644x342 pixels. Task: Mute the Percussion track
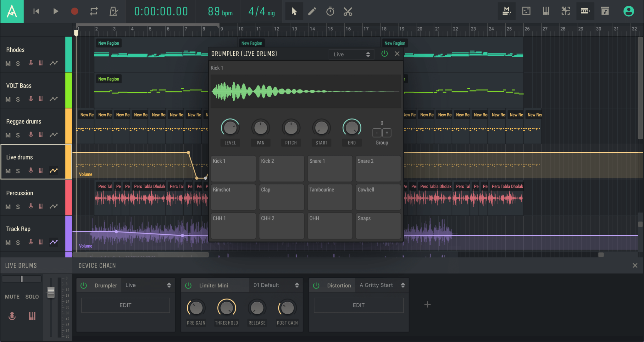pos(8,207)
